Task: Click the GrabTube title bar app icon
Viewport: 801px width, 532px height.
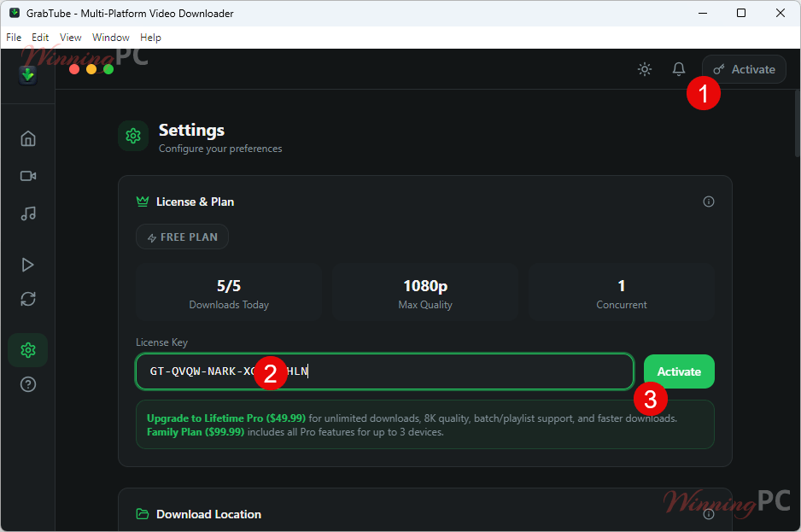Action: (x=15, y=14)
